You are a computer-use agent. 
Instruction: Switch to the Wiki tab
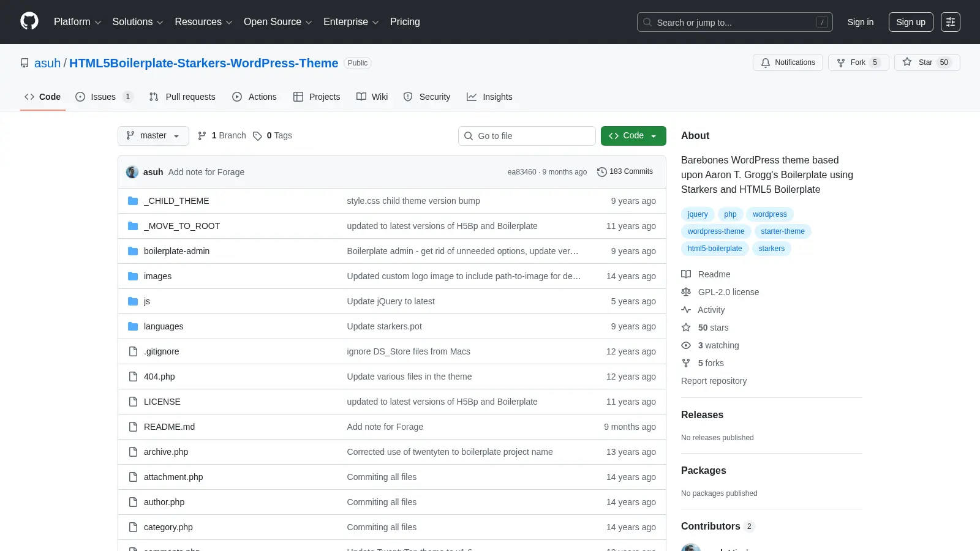tap(372, 97)
